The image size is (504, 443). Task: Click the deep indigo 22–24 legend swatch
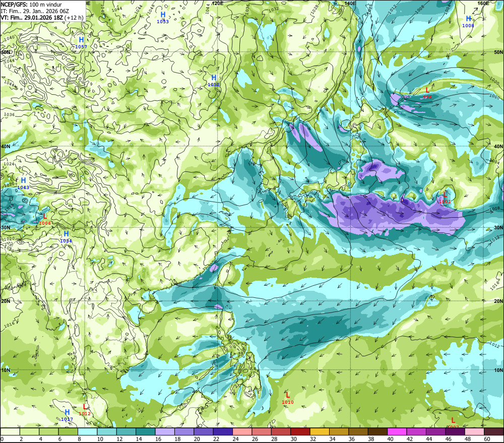point(223,432)
